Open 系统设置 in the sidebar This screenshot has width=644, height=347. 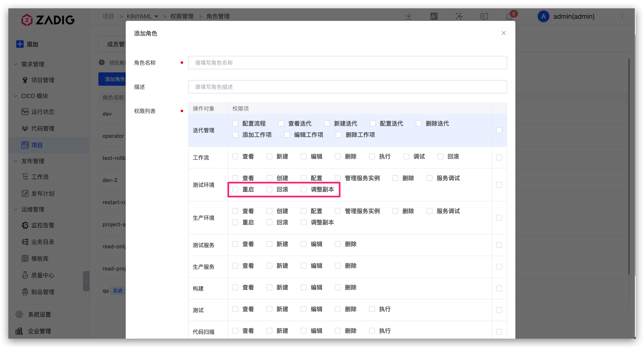click(x=40, y=314)
